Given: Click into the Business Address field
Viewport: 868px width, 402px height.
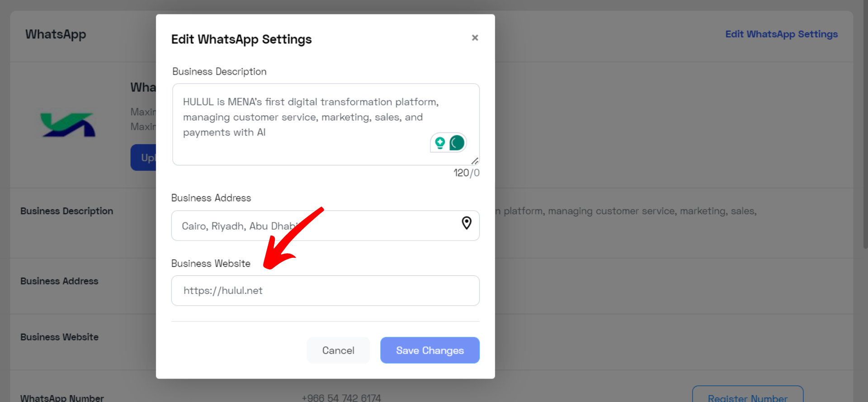Looking at the screenshot, I should coord(325,226).
